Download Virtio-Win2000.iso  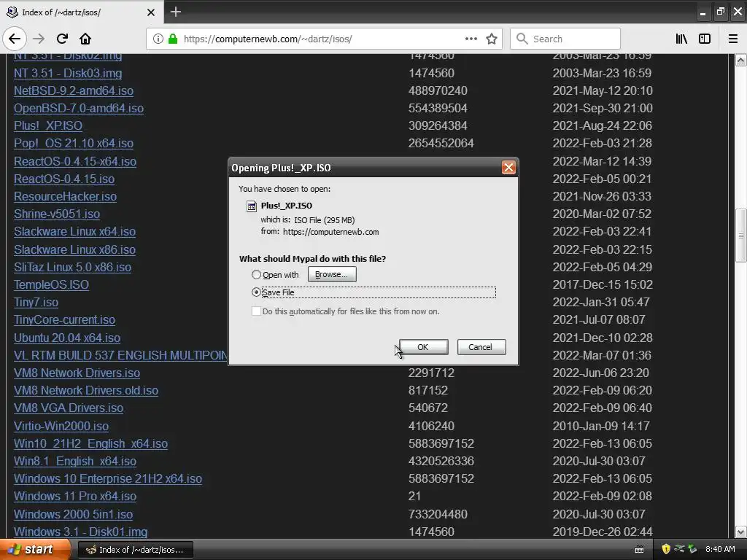(61, 426)
